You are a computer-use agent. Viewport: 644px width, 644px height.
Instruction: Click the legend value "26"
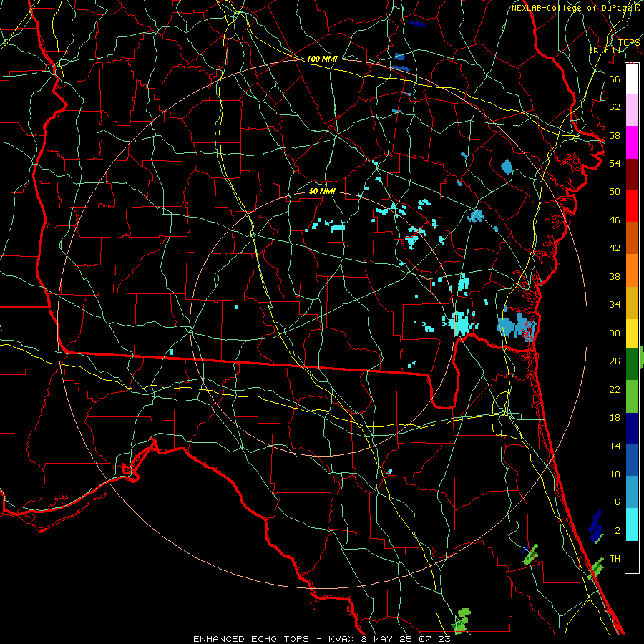[615, 361]
